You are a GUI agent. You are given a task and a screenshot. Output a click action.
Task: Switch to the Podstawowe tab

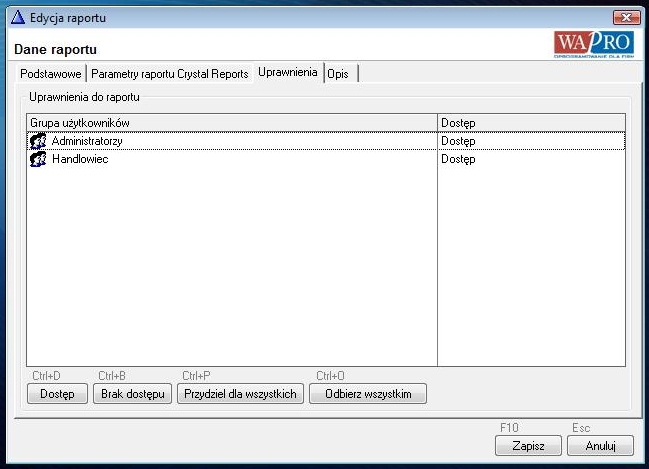[x=51, y=74]
